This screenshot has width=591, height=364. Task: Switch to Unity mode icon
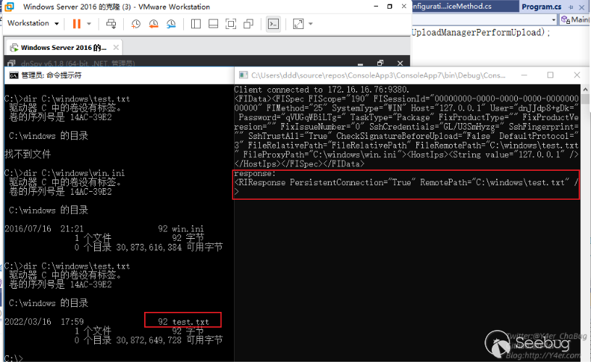(x=248, y=24)
